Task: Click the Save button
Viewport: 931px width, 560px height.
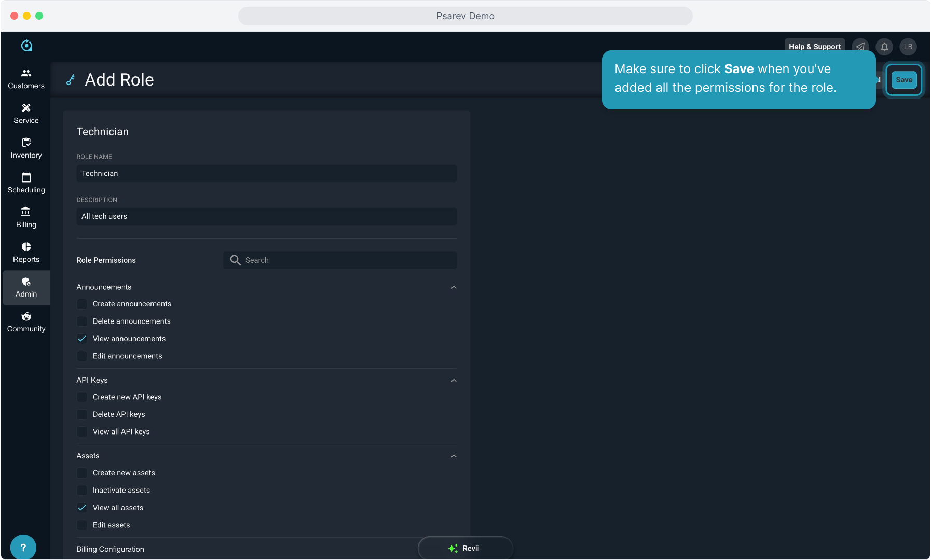Action: [903, 80]
